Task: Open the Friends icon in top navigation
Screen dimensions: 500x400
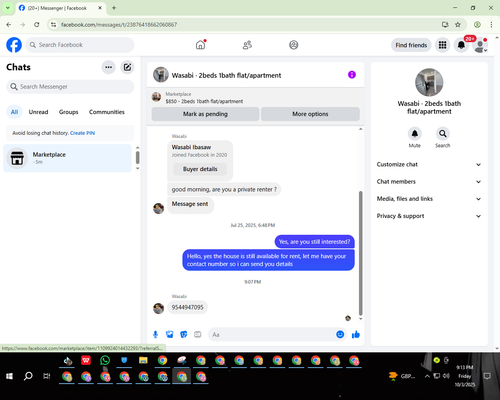Action: 247,45
